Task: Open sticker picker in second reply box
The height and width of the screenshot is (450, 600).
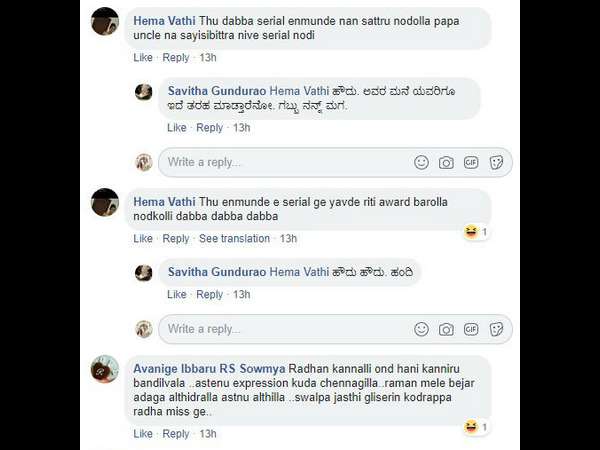Action: pyautogui.click(x=496, y=329)
